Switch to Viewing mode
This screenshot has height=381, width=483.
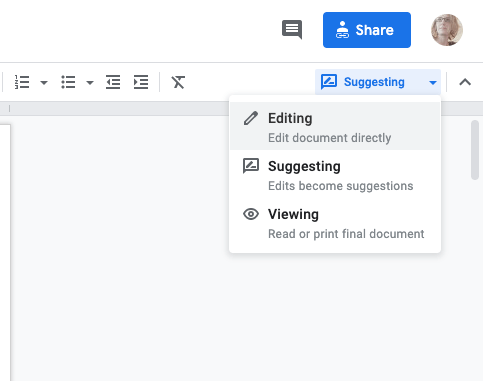335,223
